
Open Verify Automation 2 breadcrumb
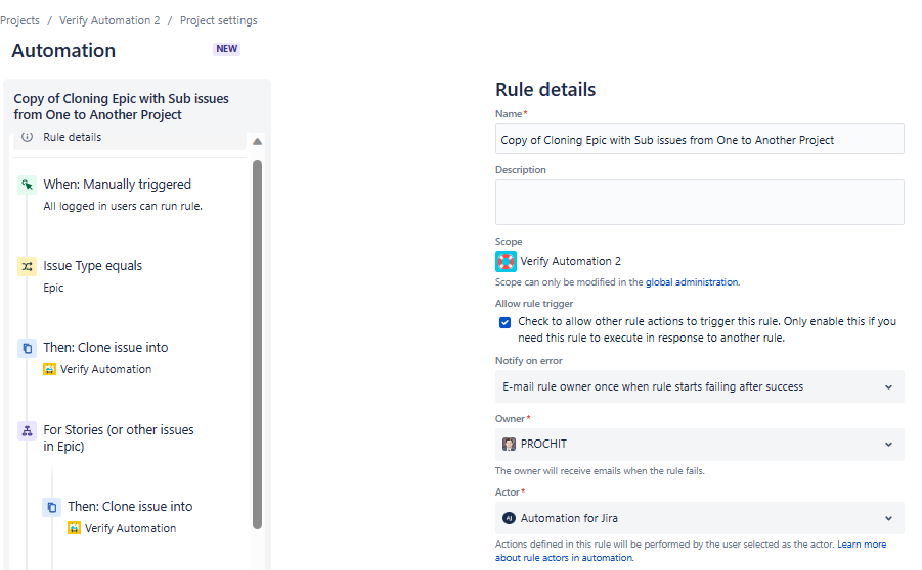coord(109,20)
